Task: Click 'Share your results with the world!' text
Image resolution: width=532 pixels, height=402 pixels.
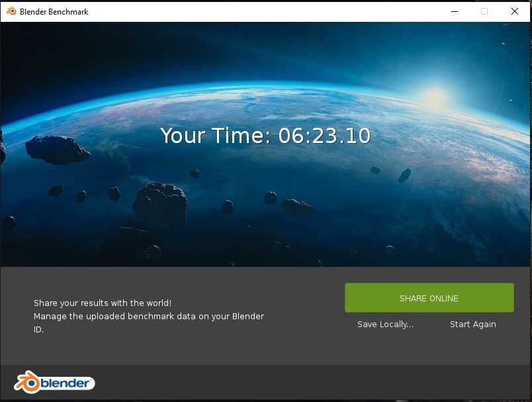Action: (103, 303)
